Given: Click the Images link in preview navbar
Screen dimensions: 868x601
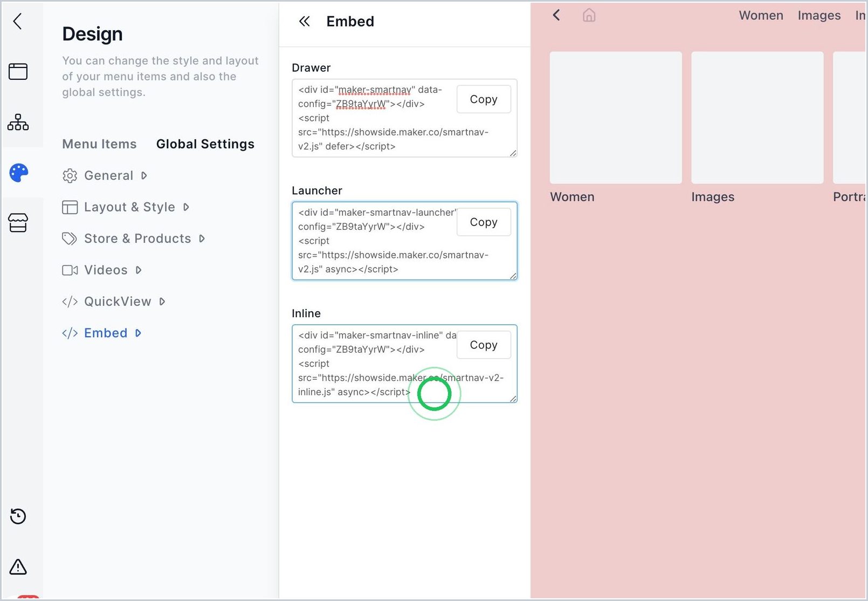Looking at the screenshot, I should (819, 15).
